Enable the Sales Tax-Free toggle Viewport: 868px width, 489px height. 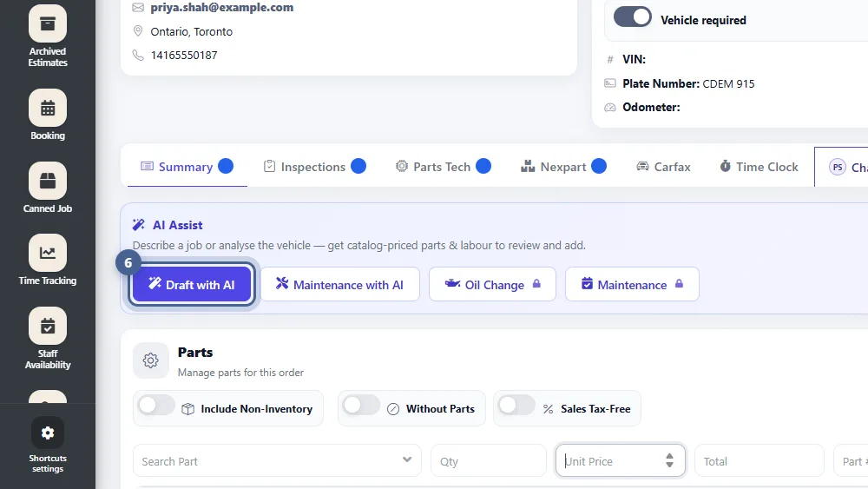tap(516, 406)
